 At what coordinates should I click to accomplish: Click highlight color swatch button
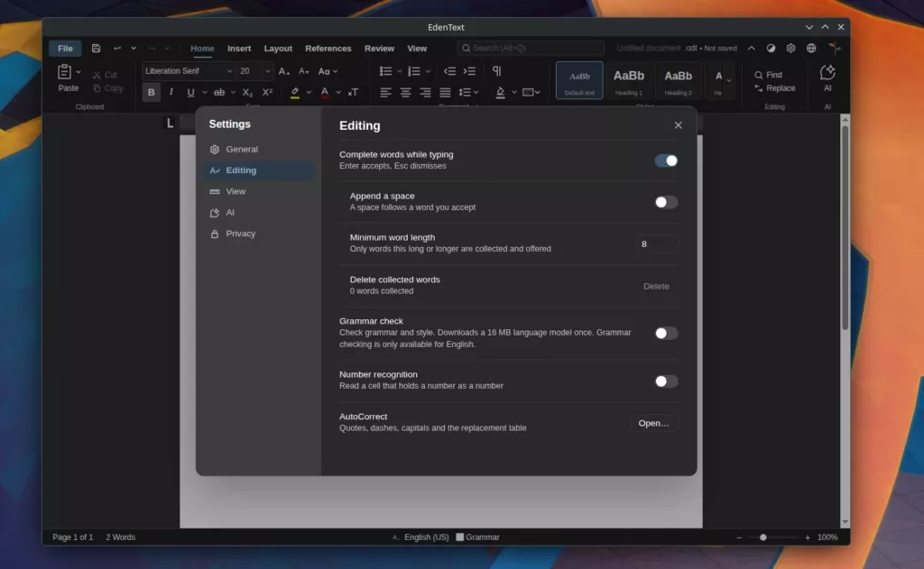[x=295, y=92]
